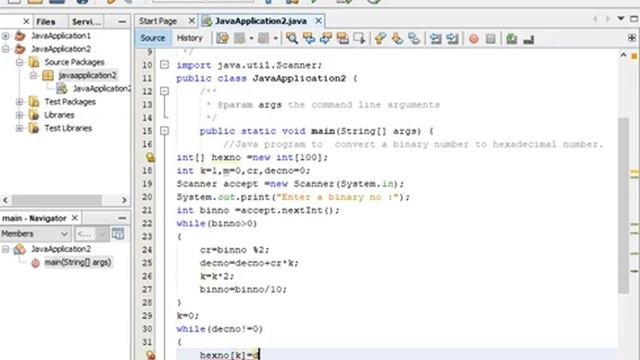Minimize the Projects panel group
This screenshot has width=640, height=360.
pos(122,21)
